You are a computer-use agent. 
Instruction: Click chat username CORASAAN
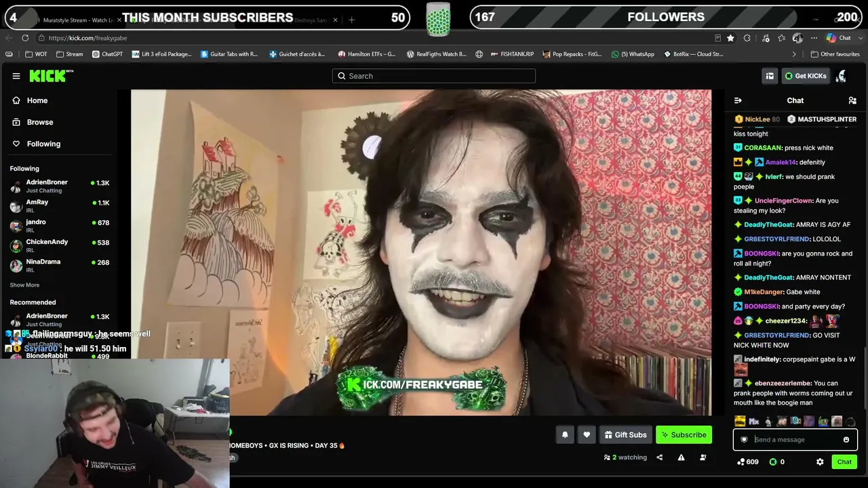pyautogui.click(x=763, y=148)
